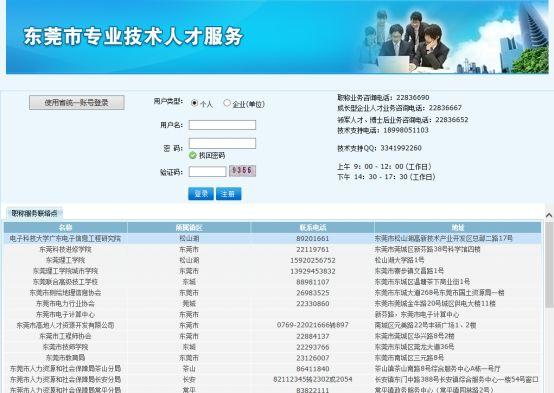Click the 名称 column header
Viewport: 554px width, 393px height.
click(65, 227)
